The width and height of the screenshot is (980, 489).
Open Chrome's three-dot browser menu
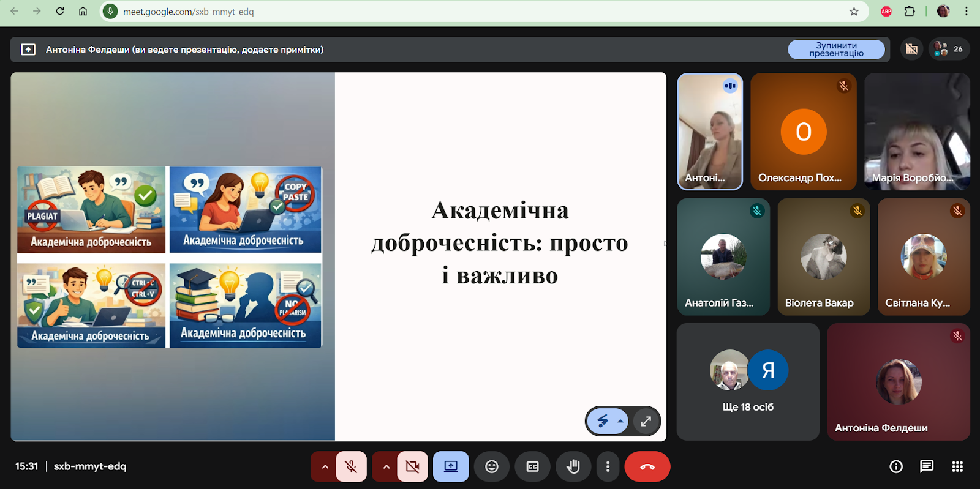pyautogui.click(x=967, y=11)
